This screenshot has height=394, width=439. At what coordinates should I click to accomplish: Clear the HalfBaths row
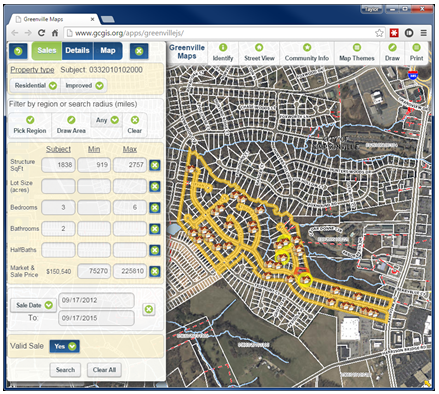[155, 250]
